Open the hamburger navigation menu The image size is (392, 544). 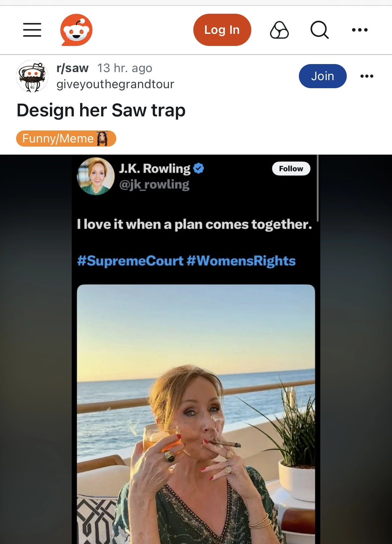point(32,30)
